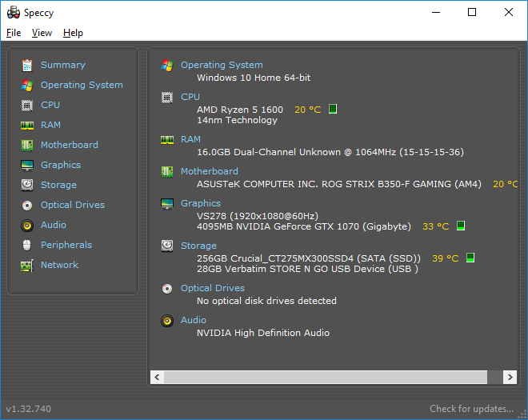Open the View menu
This screenshot has width=528, height=420.
[42, 33]
